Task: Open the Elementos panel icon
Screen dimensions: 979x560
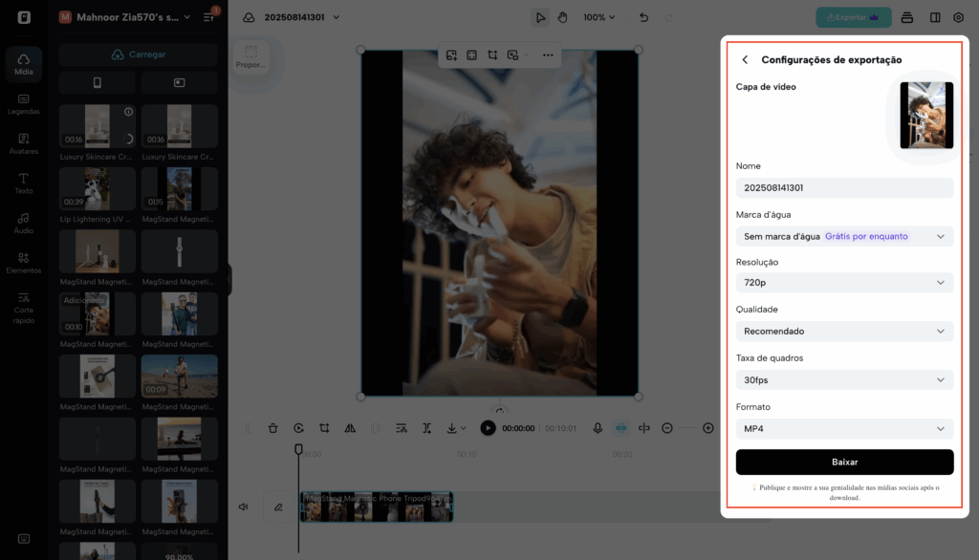Action: tap(24, 262)
